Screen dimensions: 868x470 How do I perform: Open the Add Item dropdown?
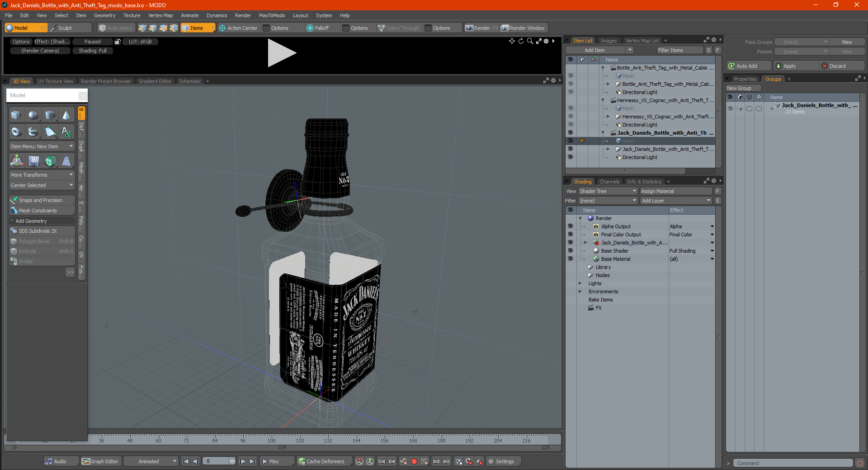point(599,50)
